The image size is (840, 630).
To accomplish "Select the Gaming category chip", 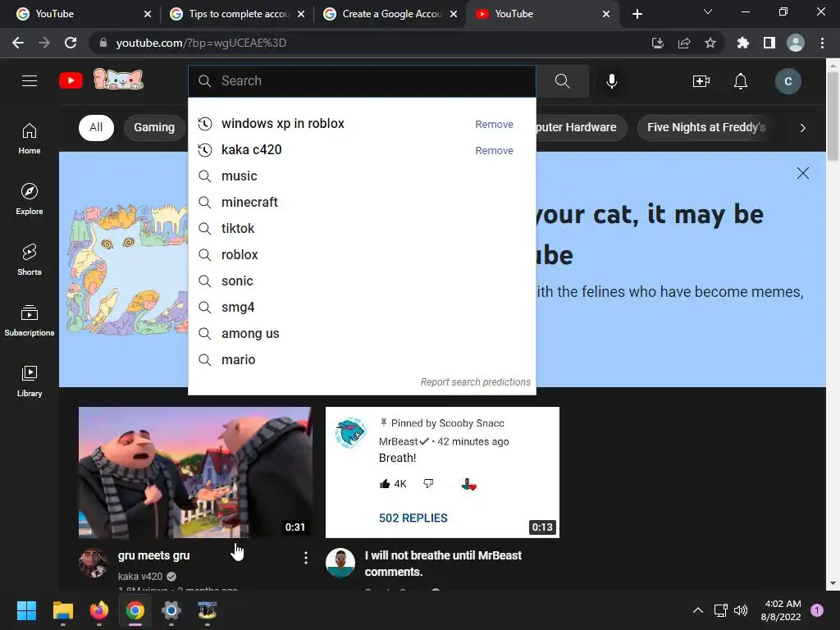I will point(154,127).
